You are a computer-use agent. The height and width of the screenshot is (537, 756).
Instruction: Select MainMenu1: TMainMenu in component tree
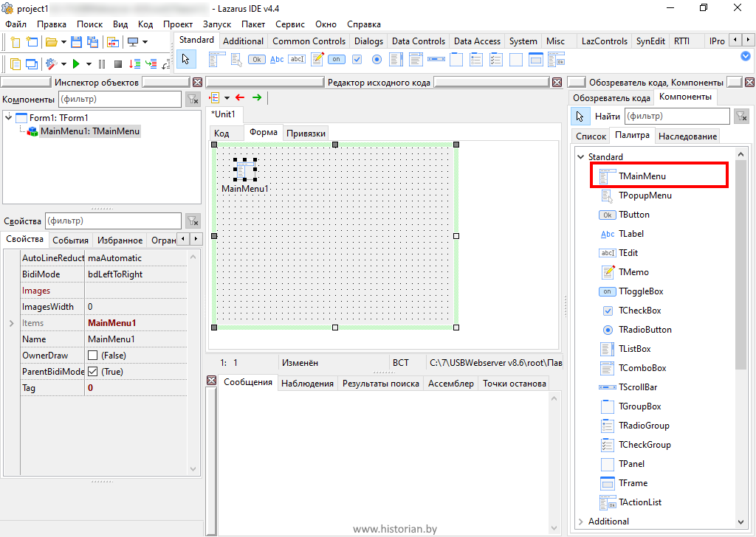(x=89, y=131)
